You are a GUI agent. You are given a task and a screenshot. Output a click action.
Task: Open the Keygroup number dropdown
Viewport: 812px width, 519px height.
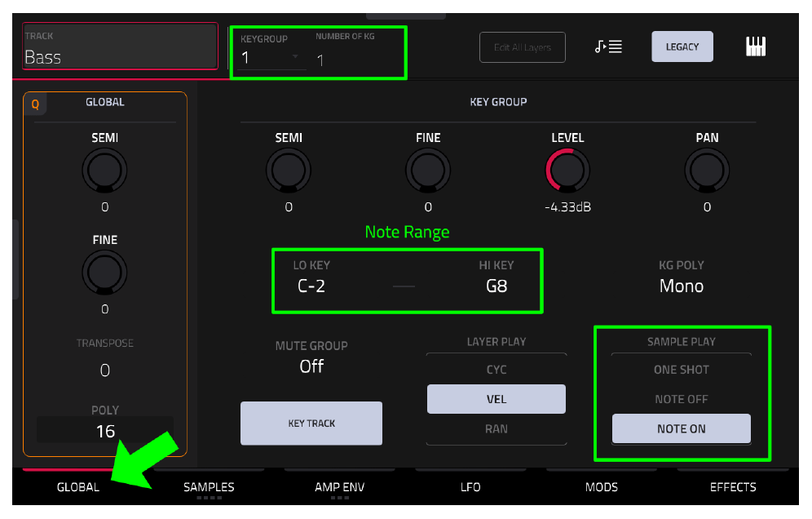click(271, 57)
